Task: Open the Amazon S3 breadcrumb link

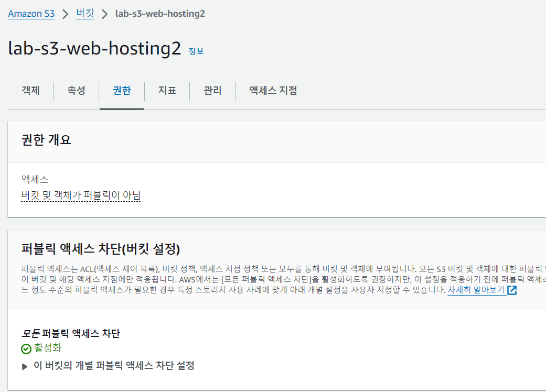Action: (31, 14)
